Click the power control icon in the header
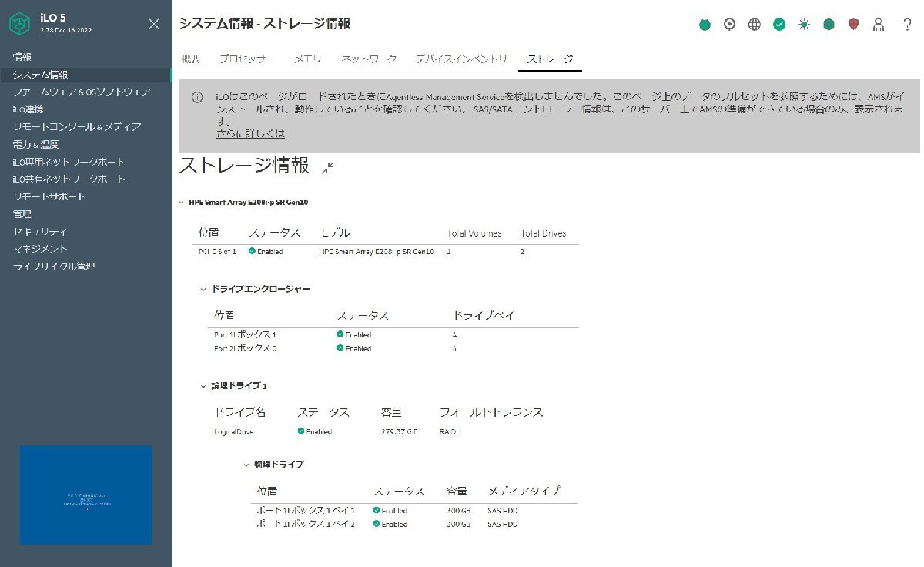The width and height of the screenshot is (924, 567). click(705, 24)
